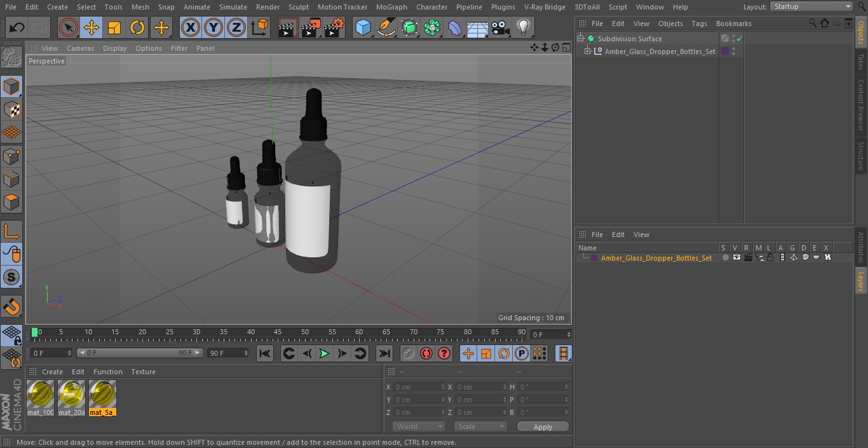Render the active view

(288, 28)
